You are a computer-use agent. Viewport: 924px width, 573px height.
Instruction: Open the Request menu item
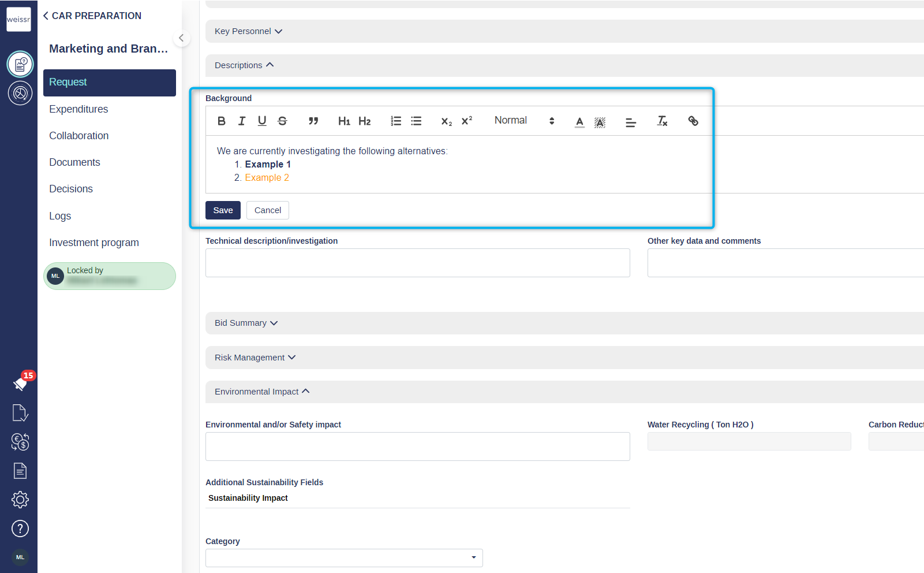point(110,83)
